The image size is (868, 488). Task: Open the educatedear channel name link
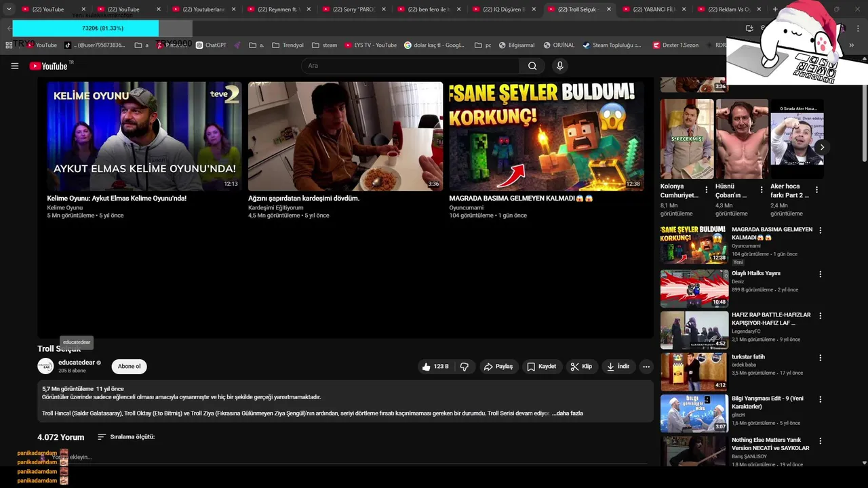point(77,363)
